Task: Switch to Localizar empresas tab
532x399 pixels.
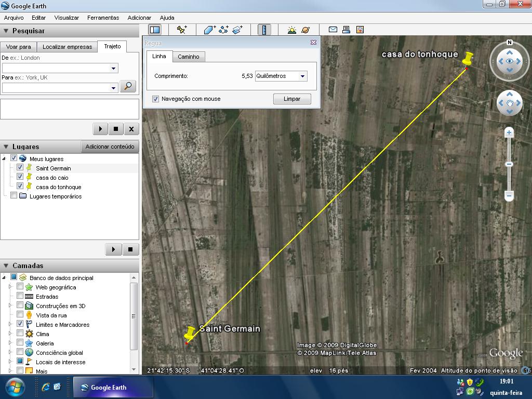Action: [x=67, y=47]
